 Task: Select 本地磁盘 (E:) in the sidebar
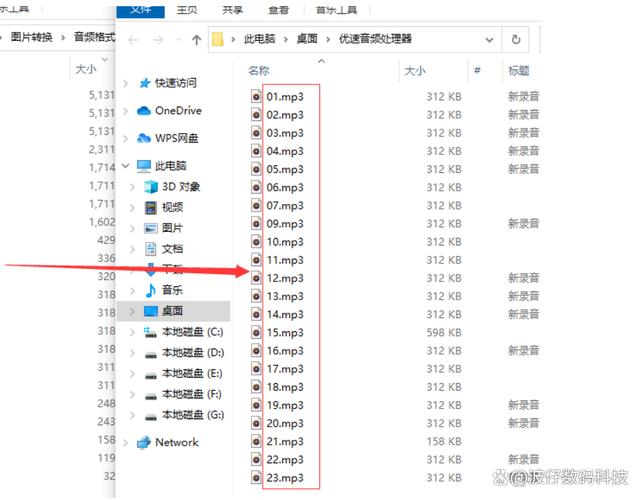[x=192, y=374]
